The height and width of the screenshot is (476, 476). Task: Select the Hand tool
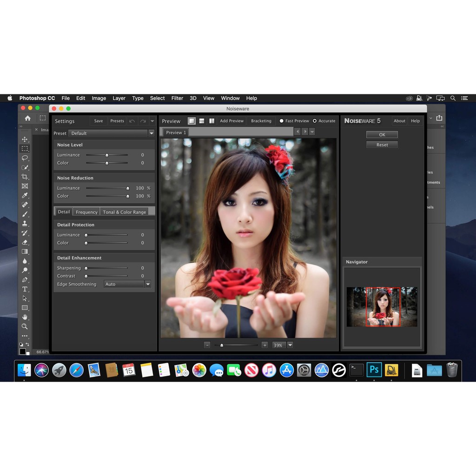25,317
